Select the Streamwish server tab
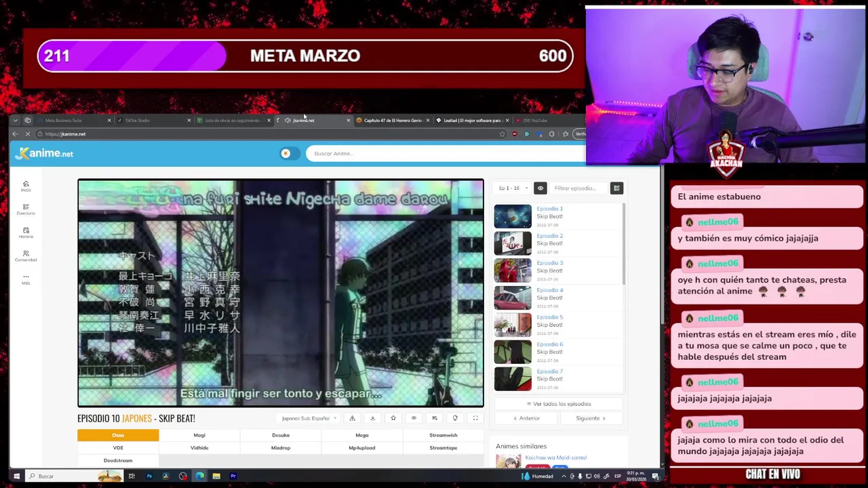The width and height of the screenshot is (868, 488). click(443, 435)
